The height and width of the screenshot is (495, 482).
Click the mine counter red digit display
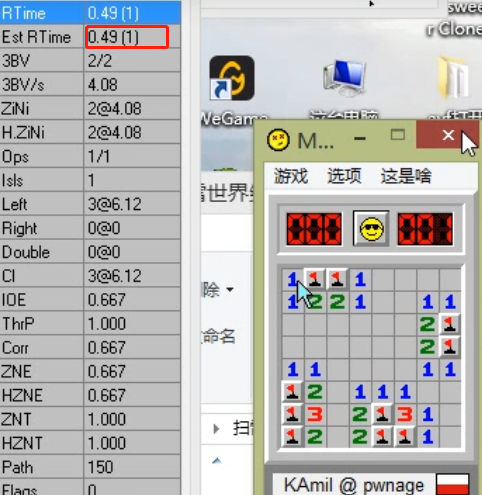[314, 229]
